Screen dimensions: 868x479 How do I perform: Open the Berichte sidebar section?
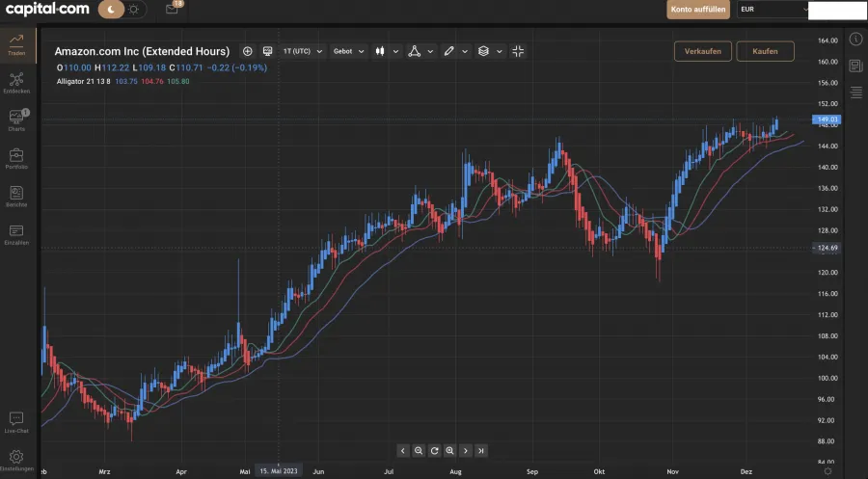(x=16, y=197)
